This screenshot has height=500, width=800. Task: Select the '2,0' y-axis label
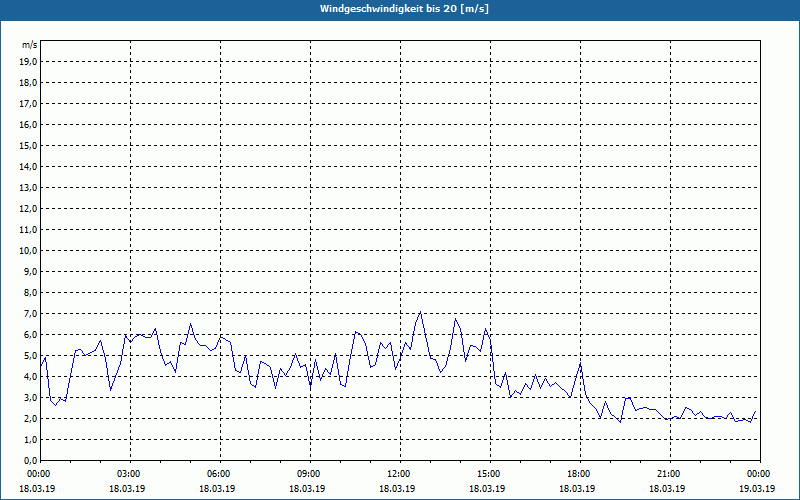[30, 419]
